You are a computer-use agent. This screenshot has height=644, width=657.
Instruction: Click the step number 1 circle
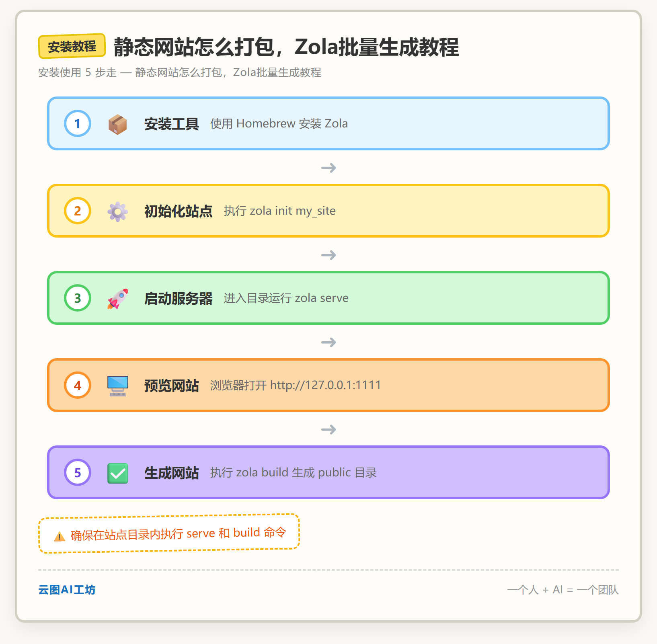pyautogui.click(x=78, y=123)
